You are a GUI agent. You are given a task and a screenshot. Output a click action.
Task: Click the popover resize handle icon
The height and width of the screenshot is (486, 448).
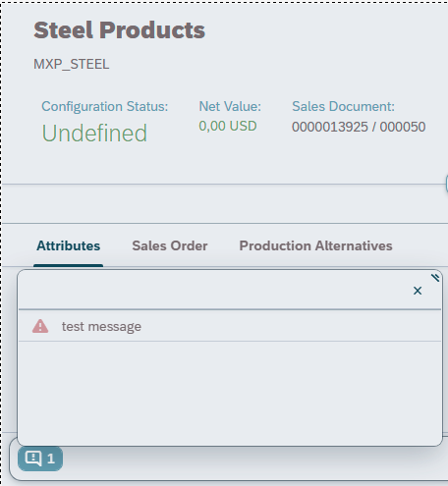(x=435, y=278)
